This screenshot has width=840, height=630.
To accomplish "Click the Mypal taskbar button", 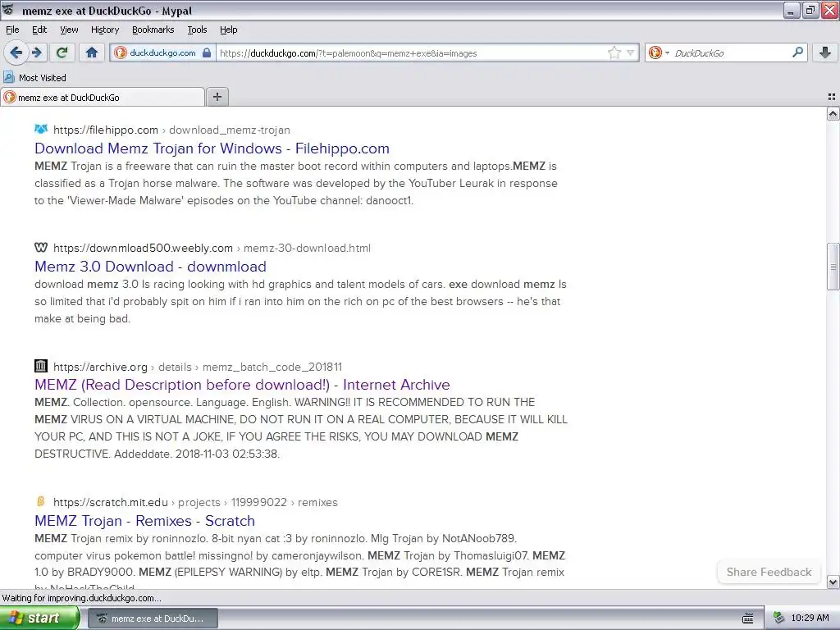I will click(x=153, y=619).
